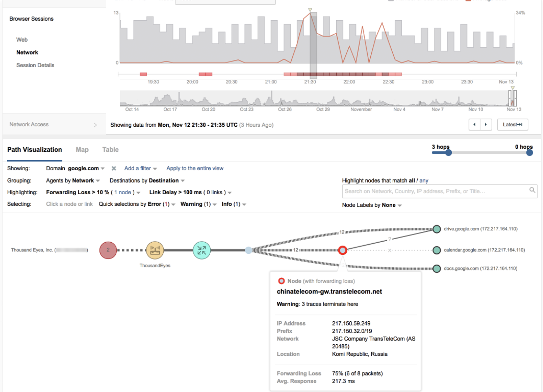Switch to the Table tab

(110, 150)
